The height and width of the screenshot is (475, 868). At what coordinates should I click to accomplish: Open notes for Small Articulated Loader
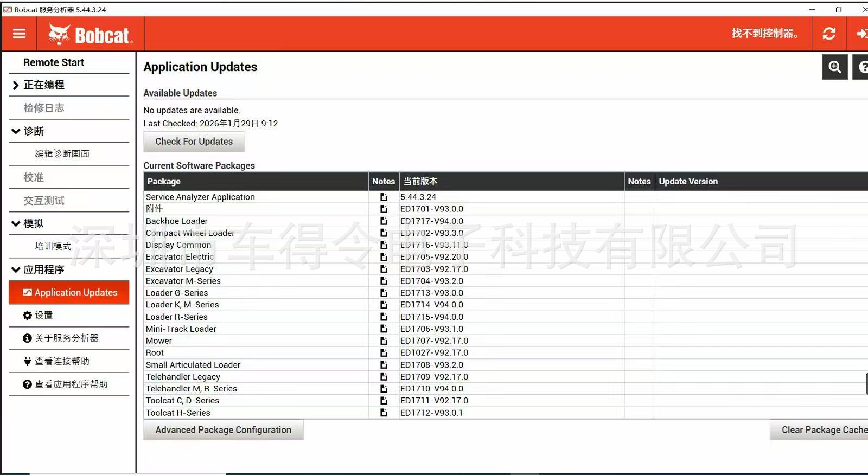coord(384,364)
